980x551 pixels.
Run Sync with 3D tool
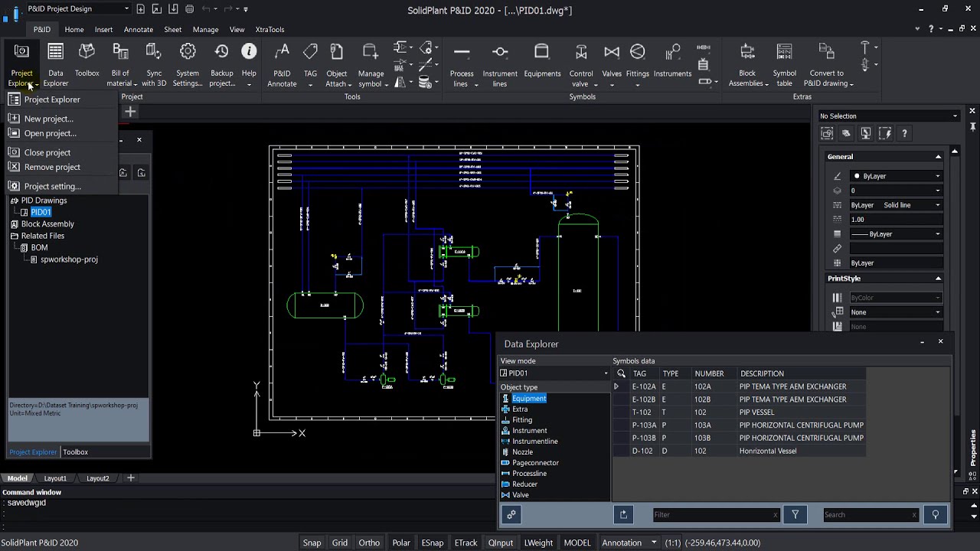pos(154,64)
